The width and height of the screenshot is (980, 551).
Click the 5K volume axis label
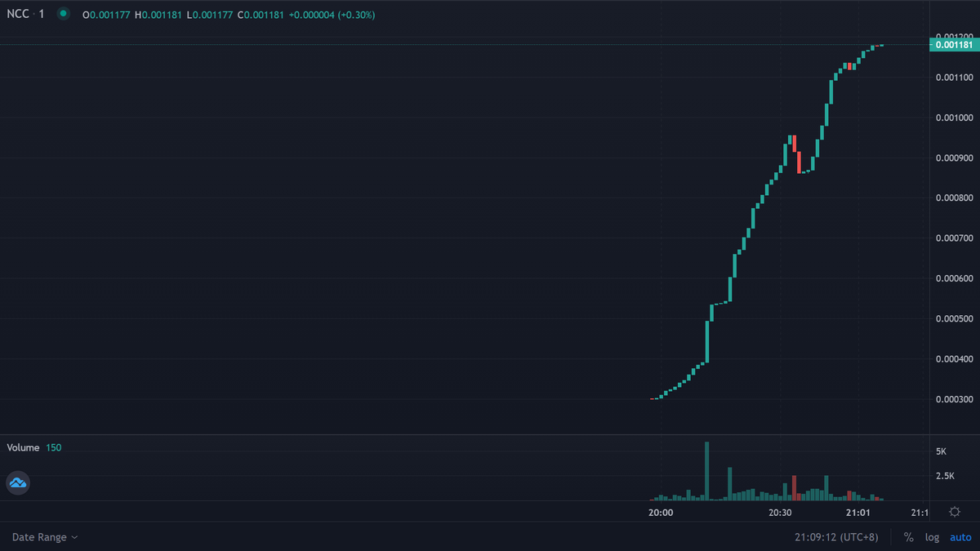941,451
